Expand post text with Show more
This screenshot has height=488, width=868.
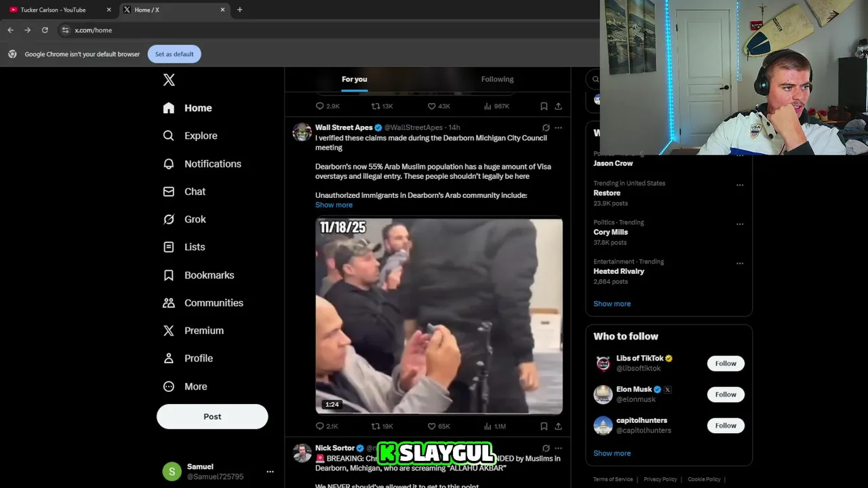(x=334, y=205)
